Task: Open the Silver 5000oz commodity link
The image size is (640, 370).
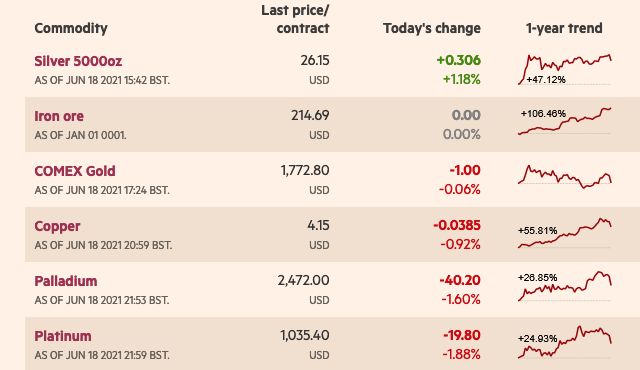Action: (x=78, y=61)
